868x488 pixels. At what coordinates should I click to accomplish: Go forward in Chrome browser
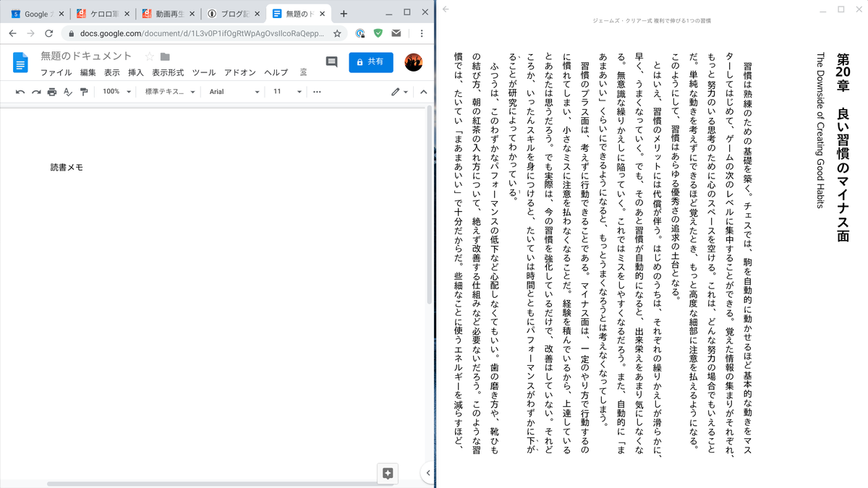click(30, 33)
